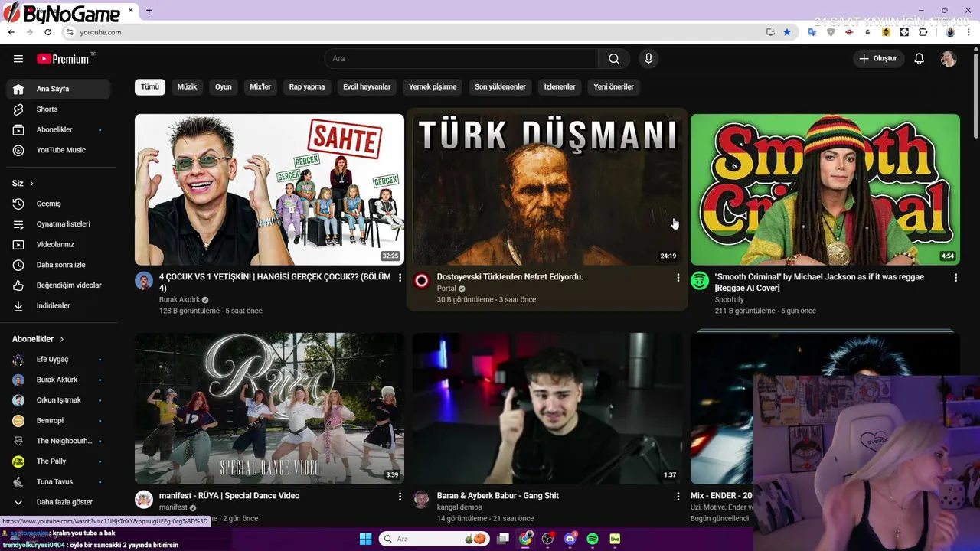Open options for manifest RÜYA video
This screenshot has width=980, height=551.
[400, 497]
